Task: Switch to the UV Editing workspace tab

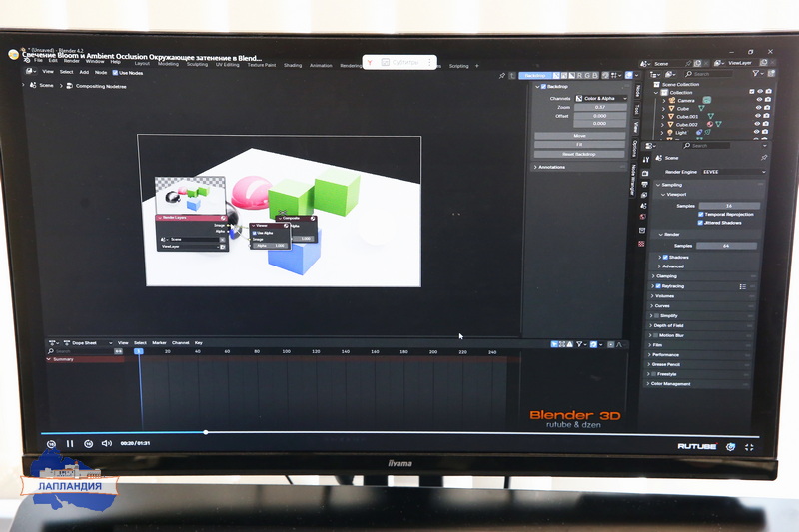Action: pyautogui.click(x=228, y=65)
